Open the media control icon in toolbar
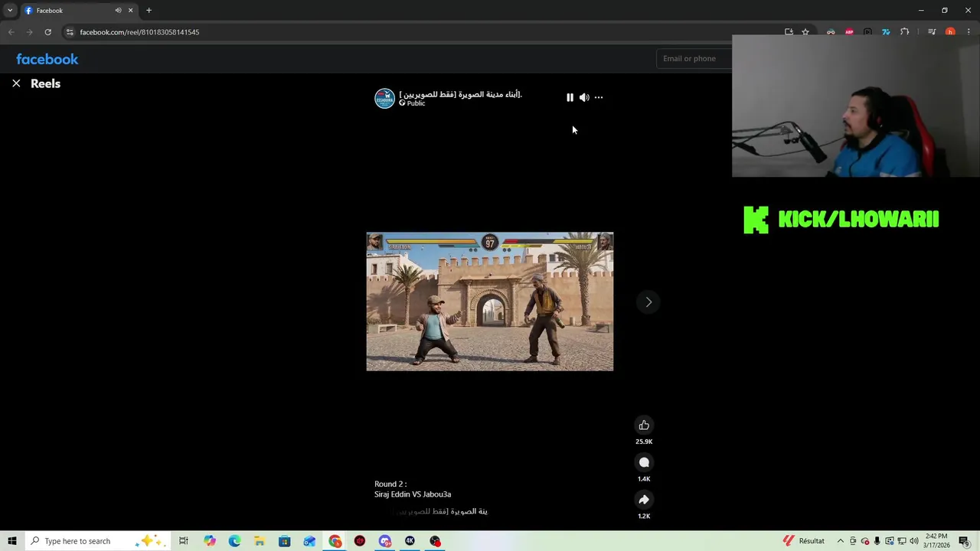980x551 pixels. tap(932, 32)
